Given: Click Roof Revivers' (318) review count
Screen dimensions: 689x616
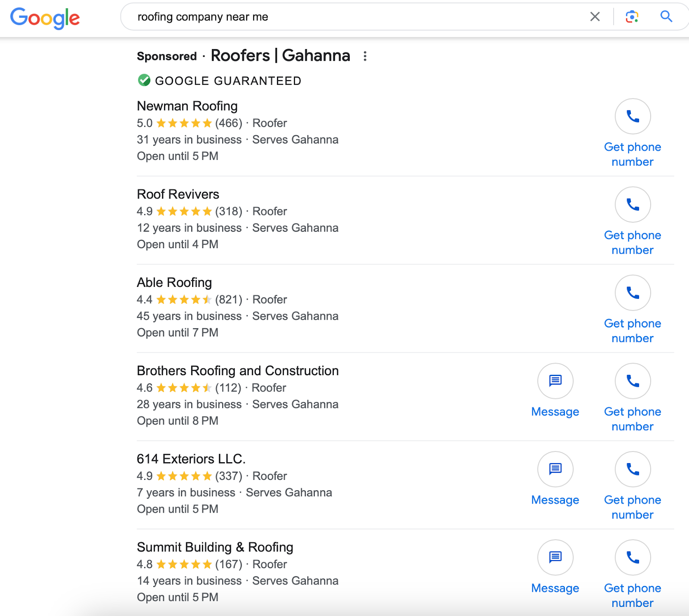Looking at the screenshot, I should coord(229,212).
